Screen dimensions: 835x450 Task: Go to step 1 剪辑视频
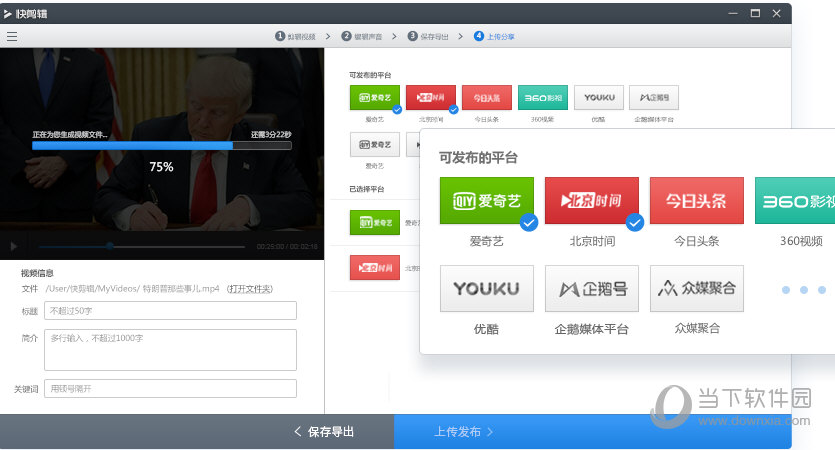click(x=296, y=36)
